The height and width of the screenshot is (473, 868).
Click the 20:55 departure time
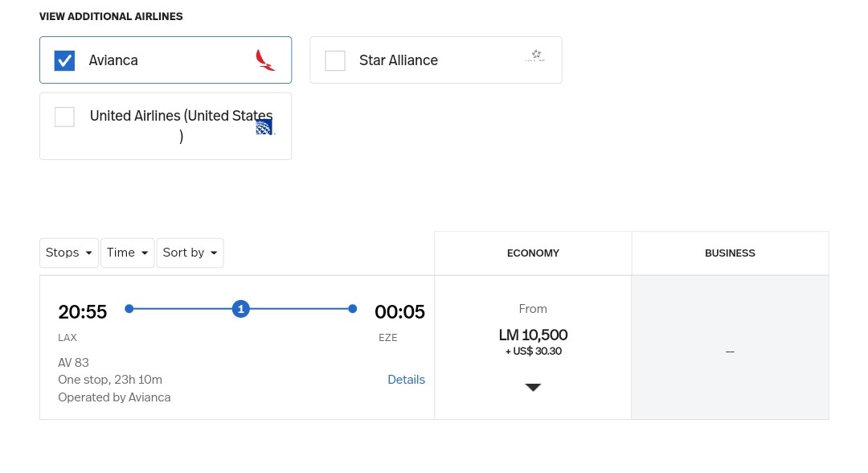82,311
